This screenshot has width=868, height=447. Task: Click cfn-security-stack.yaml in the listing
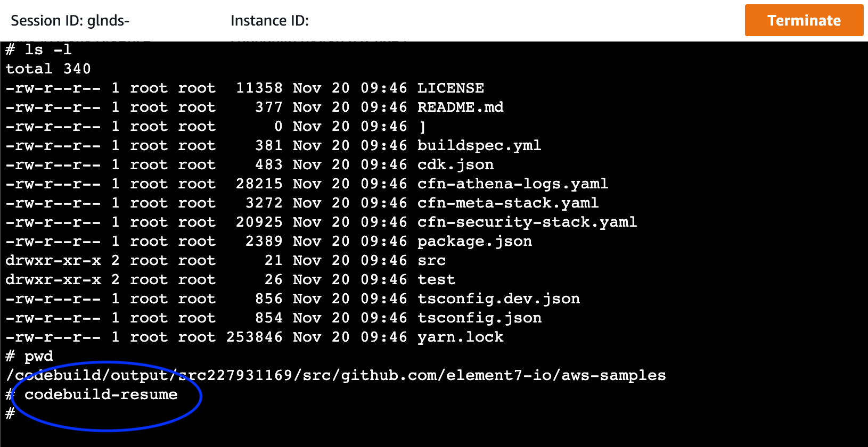pyautogui.click(x=527, y=222)
